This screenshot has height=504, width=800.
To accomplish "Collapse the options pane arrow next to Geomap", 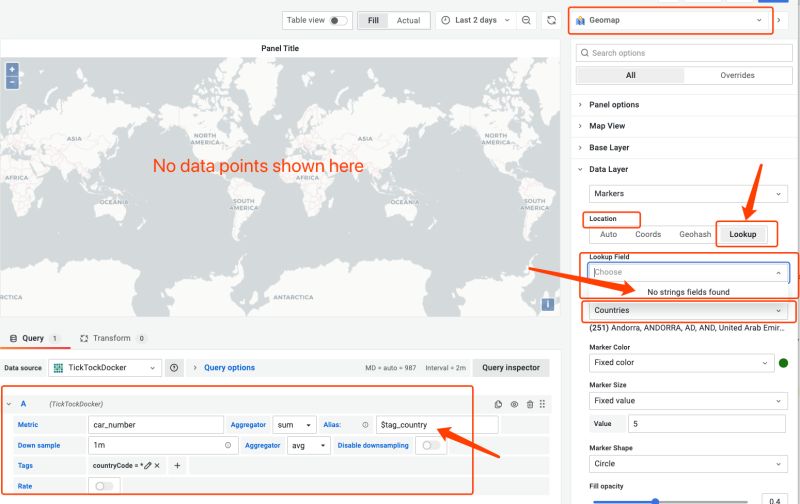I will click(779, 20).
